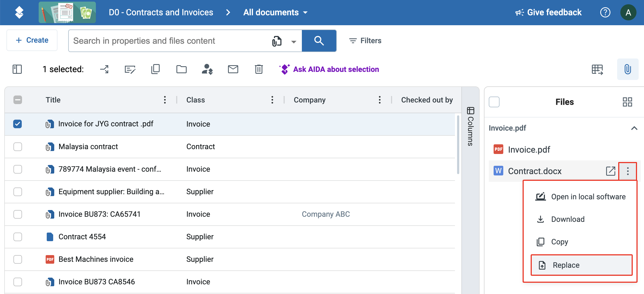
Task: Check the Best Machines invoice checkbox
Action: tap(18, 259)
